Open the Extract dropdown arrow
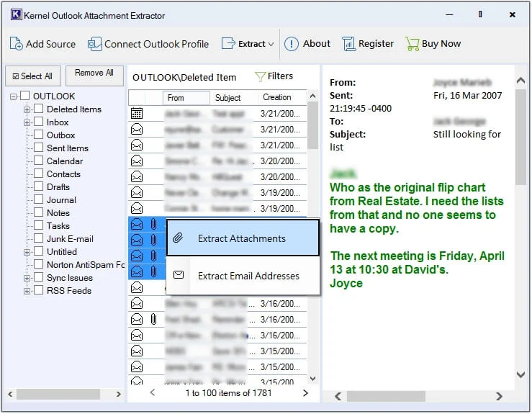 [271, 44]
